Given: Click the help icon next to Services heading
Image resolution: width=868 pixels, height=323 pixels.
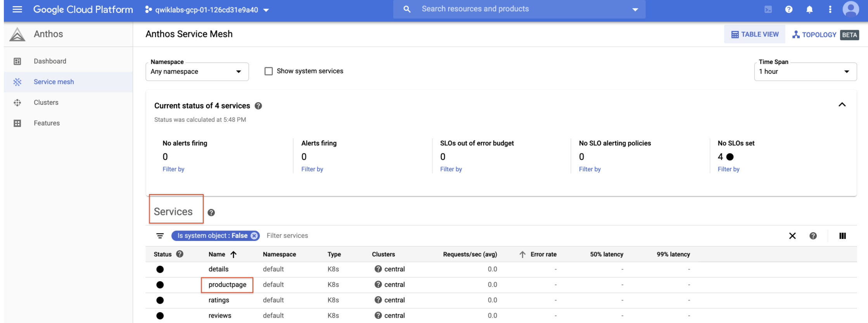Looking at the screenshot, I should [x=211, y=213].
